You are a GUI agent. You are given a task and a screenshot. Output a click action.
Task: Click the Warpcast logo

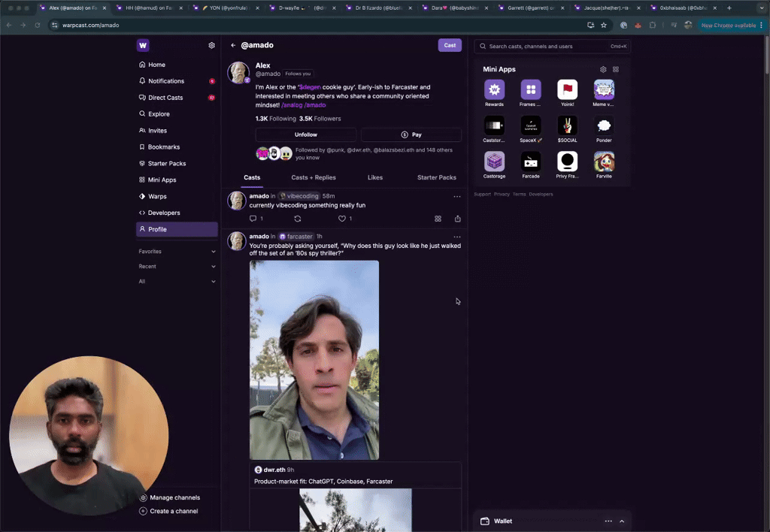(143, 45)
